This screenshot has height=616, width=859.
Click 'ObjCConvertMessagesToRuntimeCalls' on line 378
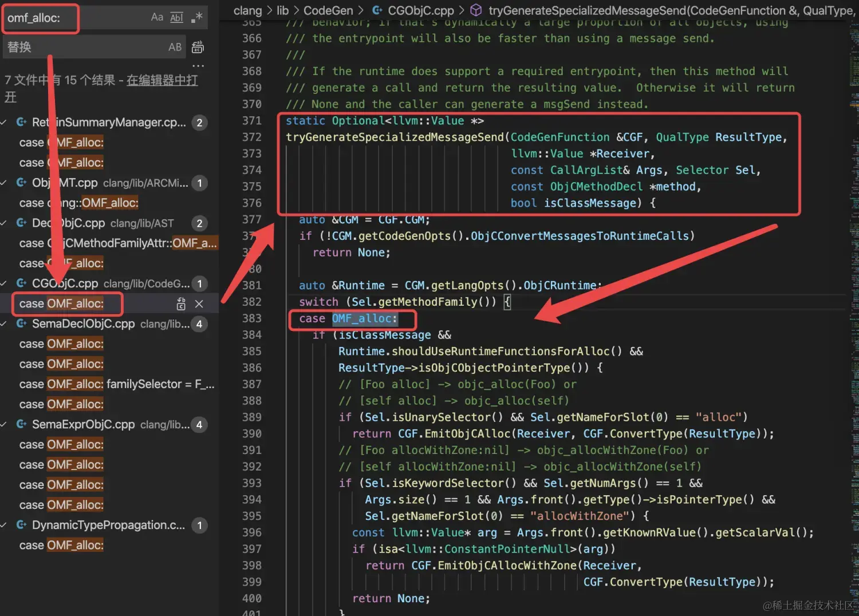tap(580, 236)
